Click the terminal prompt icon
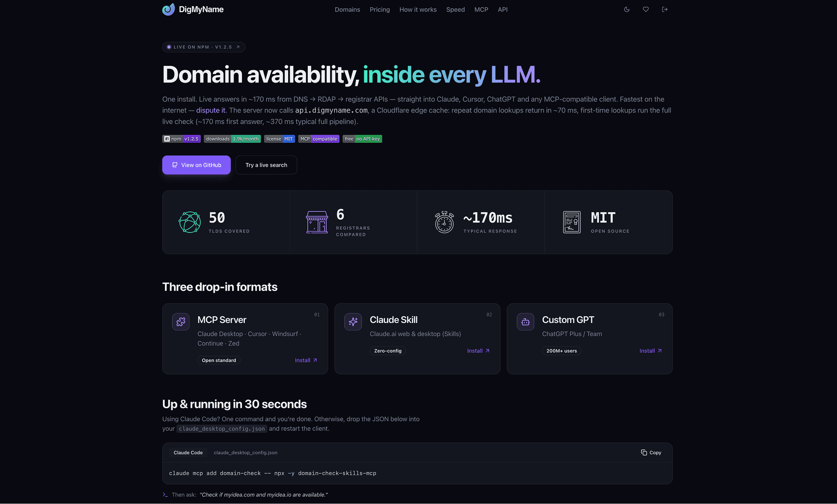This screenshot has height=504, width=837. point(165,495)
